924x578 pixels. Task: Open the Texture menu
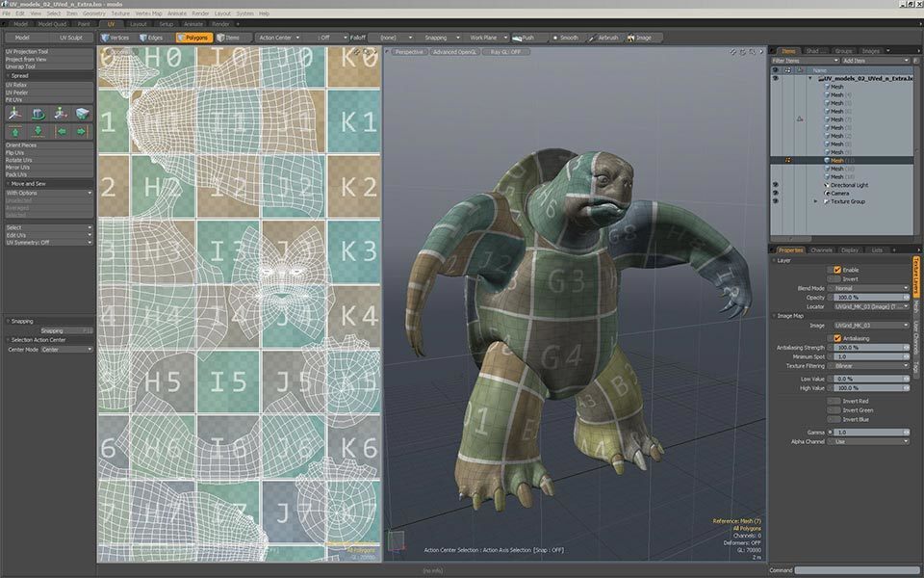tap(120, 13)
